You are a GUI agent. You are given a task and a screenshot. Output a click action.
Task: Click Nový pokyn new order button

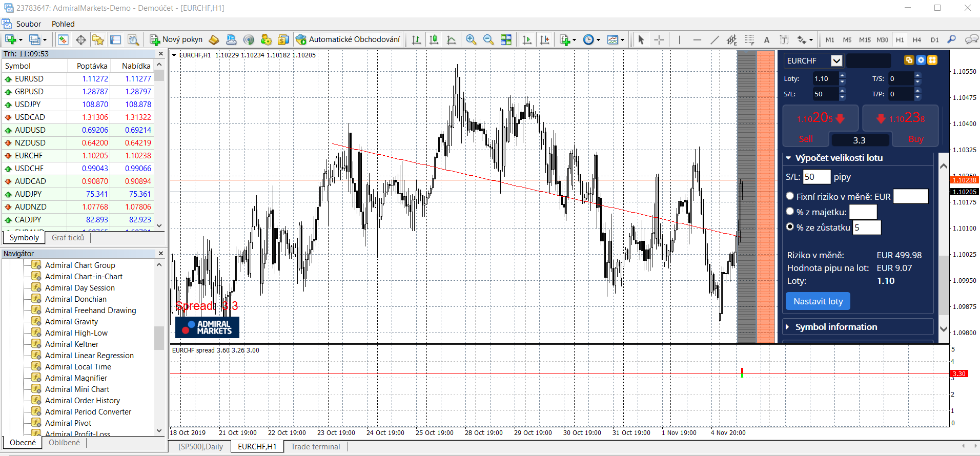(x=176, y=39)
